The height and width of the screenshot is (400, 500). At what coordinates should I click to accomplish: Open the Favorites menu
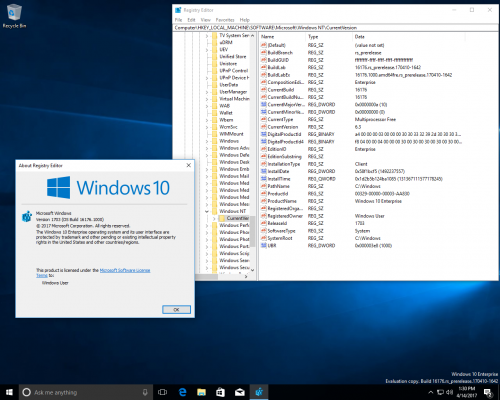coord(225,20)
